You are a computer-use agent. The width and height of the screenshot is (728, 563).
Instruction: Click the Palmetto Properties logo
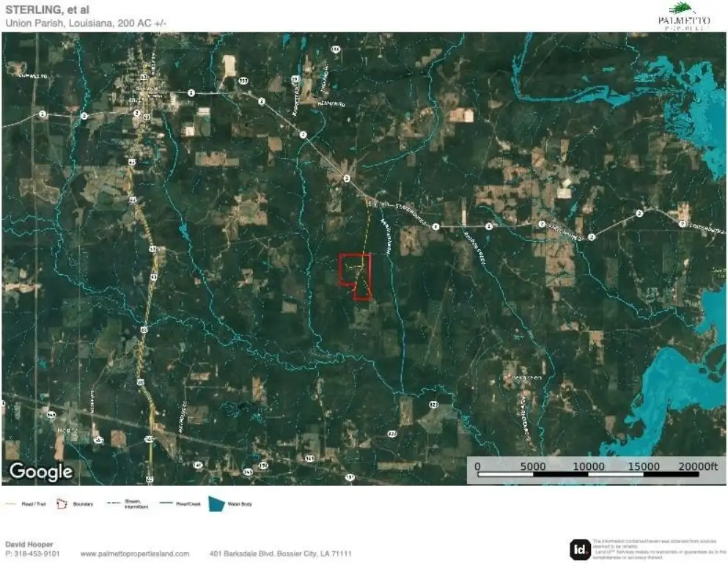pos(683,16)
